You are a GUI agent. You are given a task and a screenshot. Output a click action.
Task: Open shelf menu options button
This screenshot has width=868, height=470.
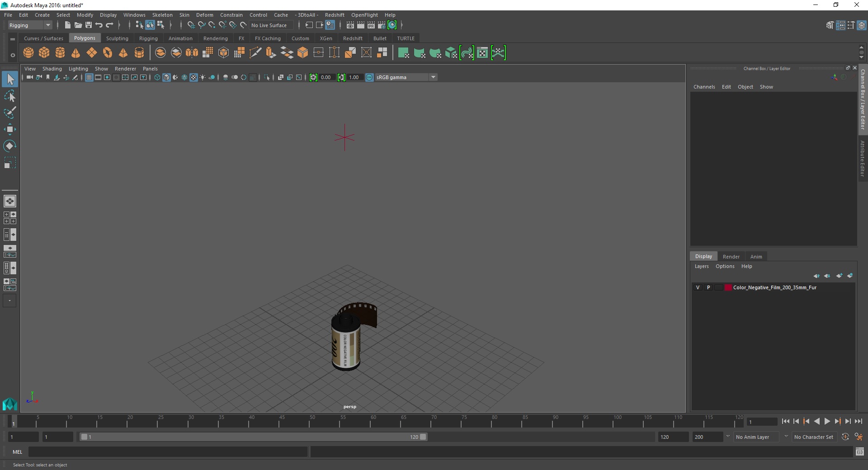[x=13, y=55]
